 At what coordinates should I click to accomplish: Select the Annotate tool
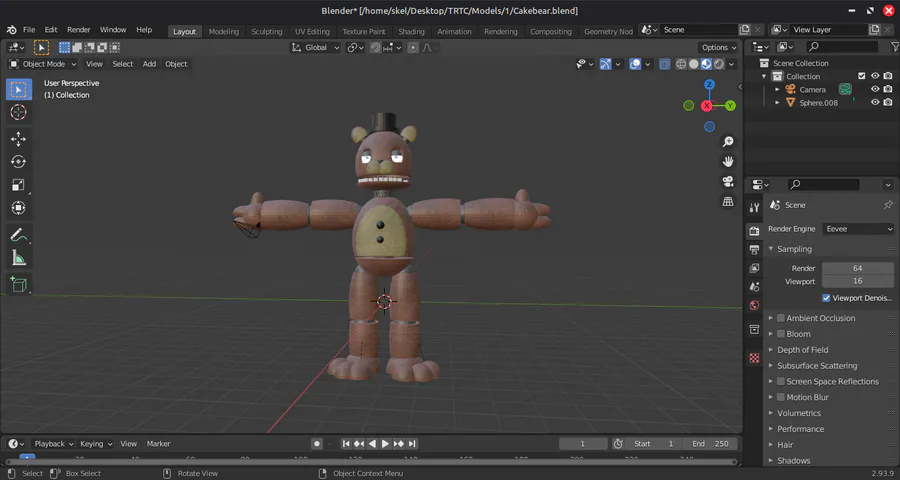tap(18, 235)
